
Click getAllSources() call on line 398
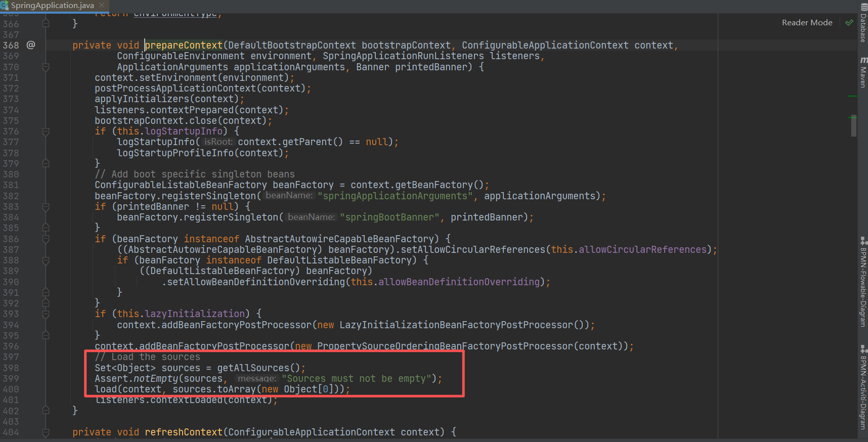(258, 368)
